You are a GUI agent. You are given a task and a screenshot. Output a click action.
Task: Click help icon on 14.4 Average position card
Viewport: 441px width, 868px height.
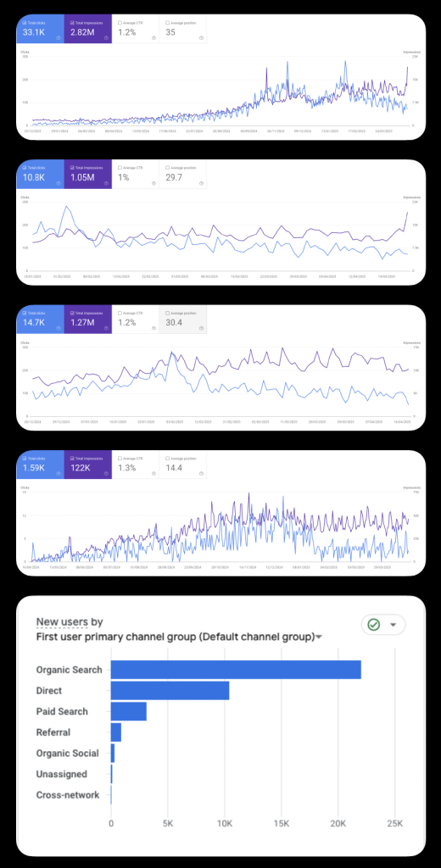[x=201, y=474]
